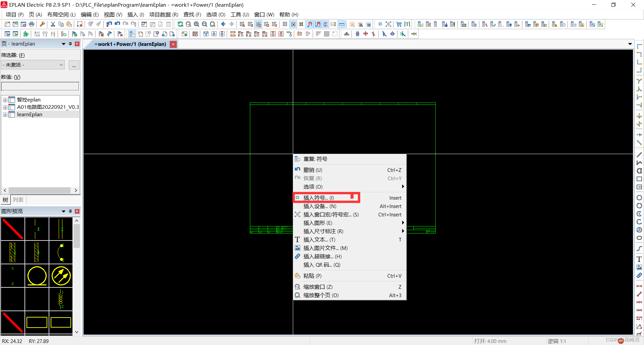Select the cut scissors tool
Viewport: 644px width, 345px height.
[53, 24]
